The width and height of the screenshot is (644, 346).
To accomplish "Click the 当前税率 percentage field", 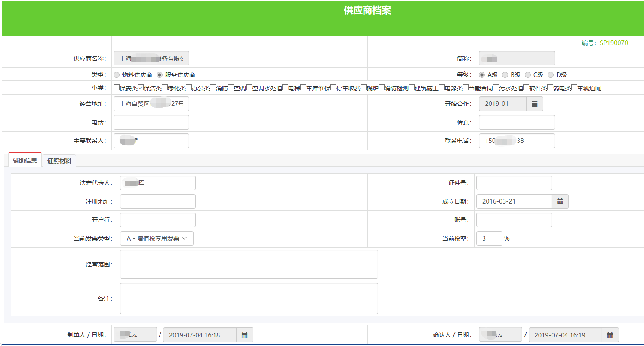I will (x=489, y=238).
